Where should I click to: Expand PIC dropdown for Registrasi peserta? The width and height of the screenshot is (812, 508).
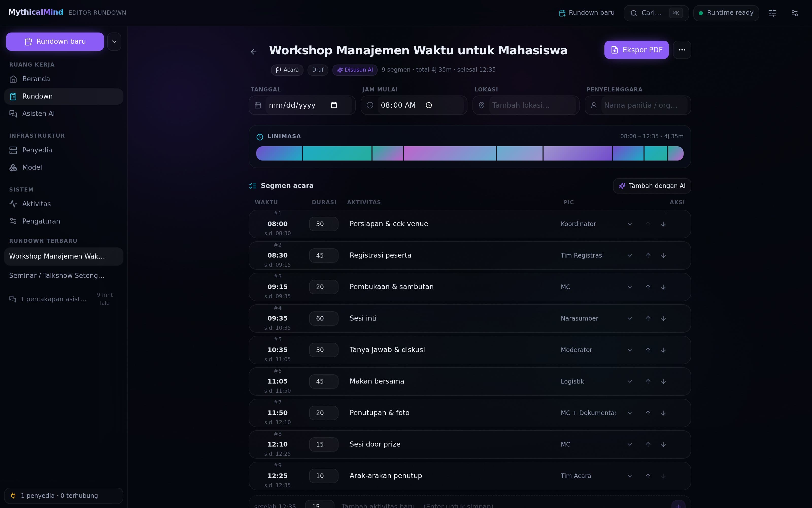[630, 256]
